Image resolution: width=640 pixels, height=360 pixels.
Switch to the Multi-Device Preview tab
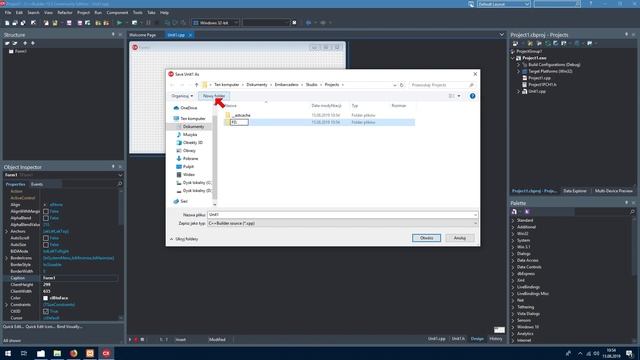[x=613, y=191]
